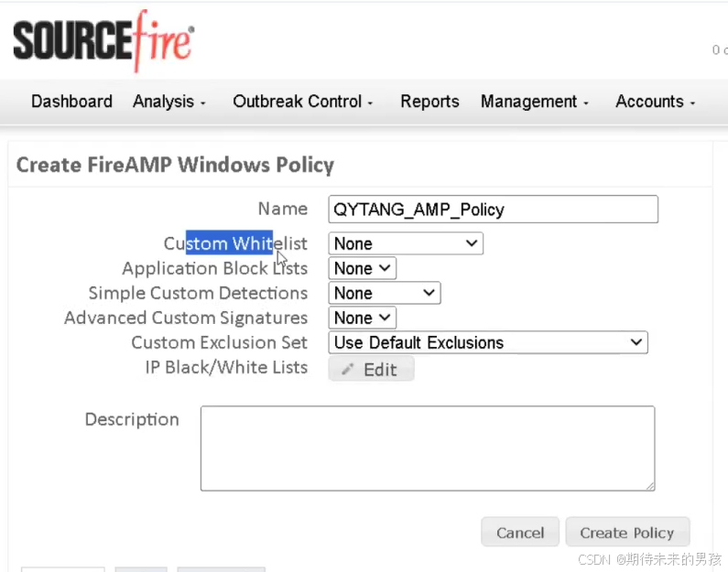Expand the Custom Whitelist dropdown

(x=406, y=243)
